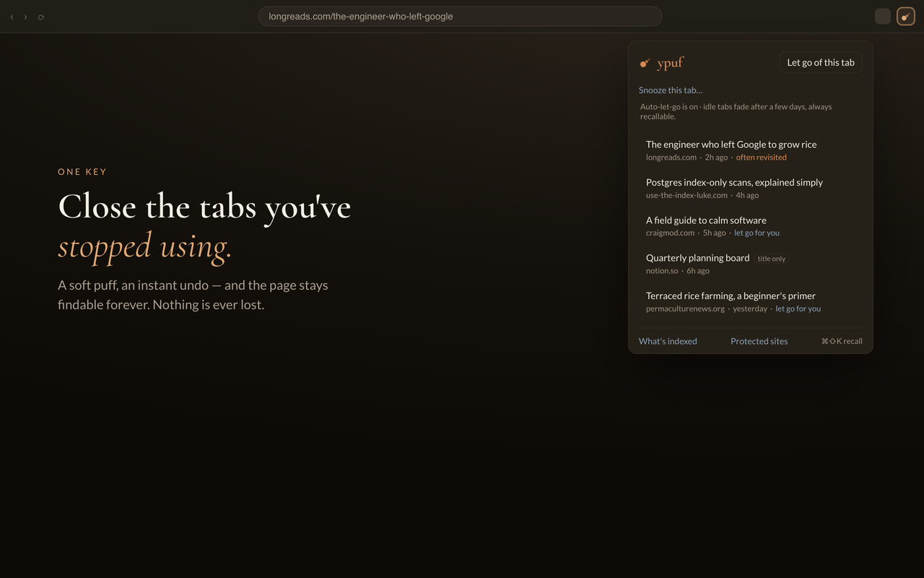Screen dimensions: 924x578
Task: Click let go for you on permaculturenews.org row
Action: pyautogui.click(x=798, y=309)
